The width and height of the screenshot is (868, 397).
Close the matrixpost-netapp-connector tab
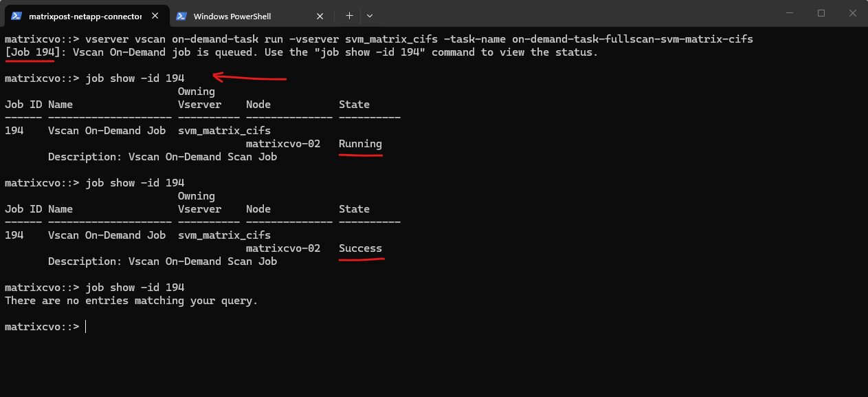pyautogui.click(x=157, y=16)
